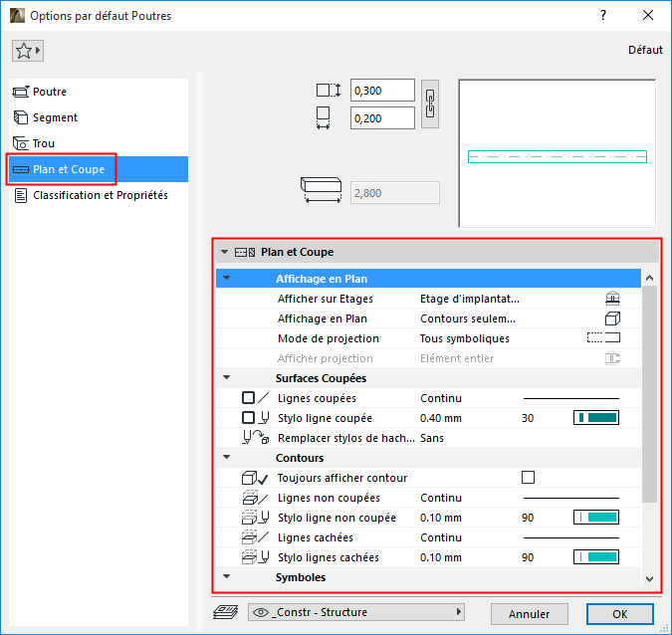Toggle the Stylo ligne coupée square checkbox
The width and height of the screenshot is (672, 635).
[248, 418]
